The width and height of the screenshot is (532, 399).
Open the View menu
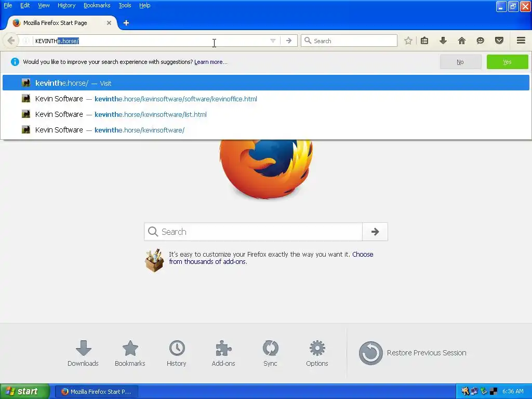pyautogui.click(x=44, y=5)
